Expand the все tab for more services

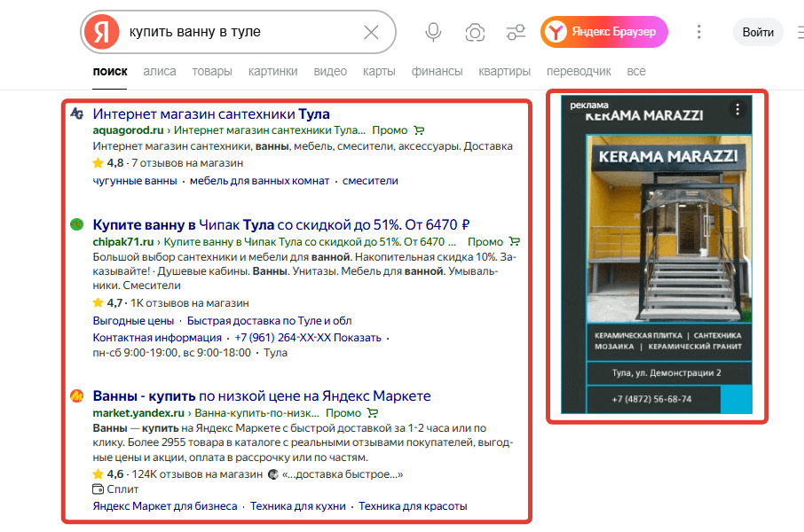[x=636, y=71]
